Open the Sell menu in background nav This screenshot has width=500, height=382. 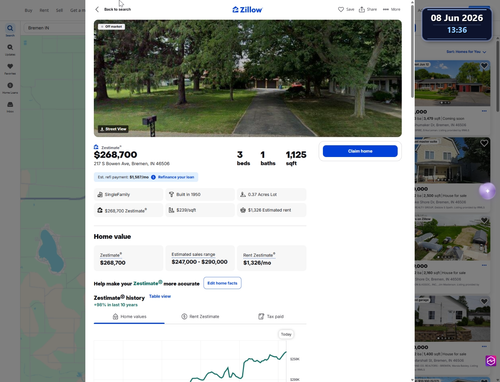(x=59, y=10)
